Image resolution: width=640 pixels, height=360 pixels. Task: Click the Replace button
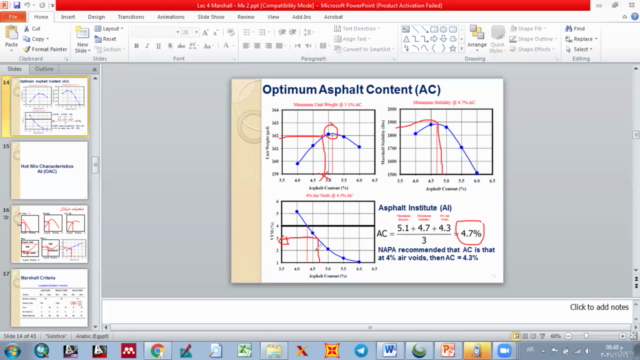click(x=582, y=39)
